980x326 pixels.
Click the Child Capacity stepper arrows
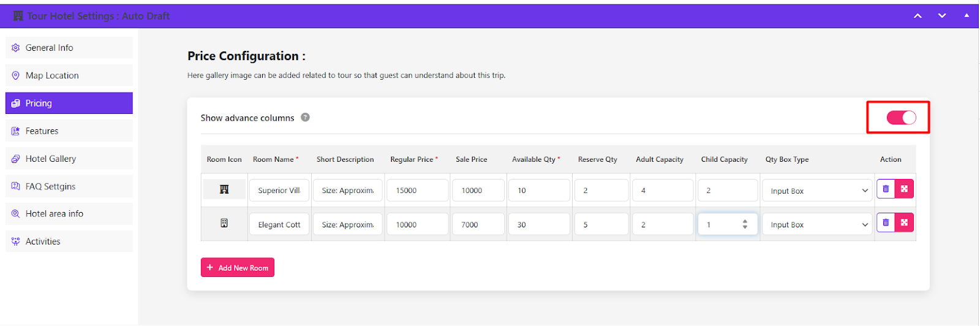tap(745, 224)
